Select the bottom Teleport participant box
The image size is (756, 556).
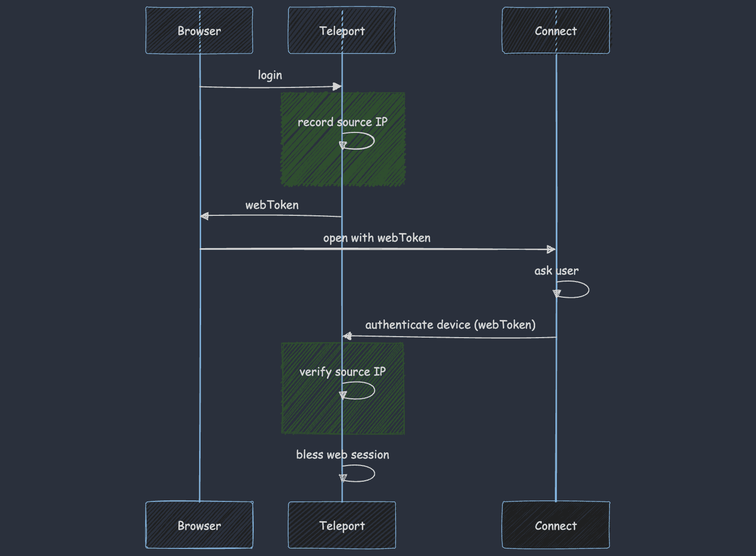pos(342,525)
